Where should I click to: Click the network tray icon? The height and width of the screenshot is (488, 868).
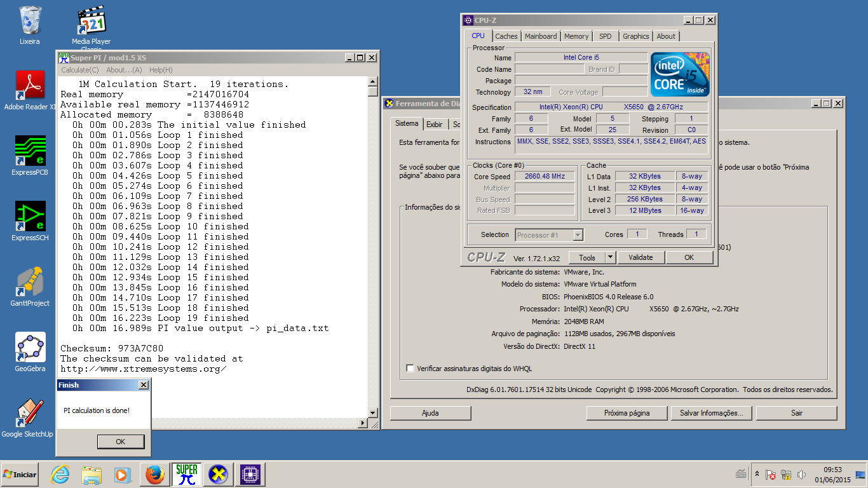[786, 474]
